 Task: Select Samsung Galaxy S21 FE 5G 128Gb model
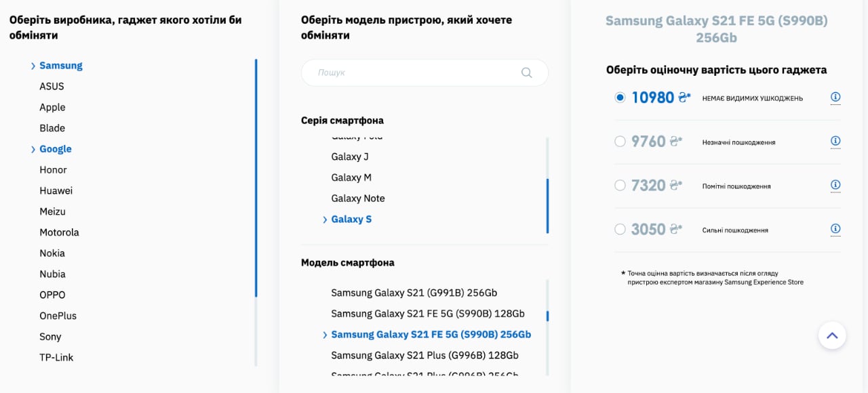point(428,314)
